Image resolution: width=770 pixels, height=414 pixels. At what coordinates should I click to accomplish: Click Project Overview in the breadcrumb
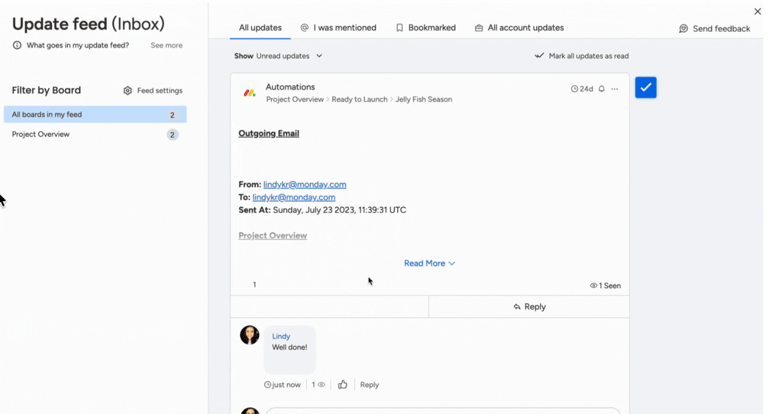(x=295, y=99)
